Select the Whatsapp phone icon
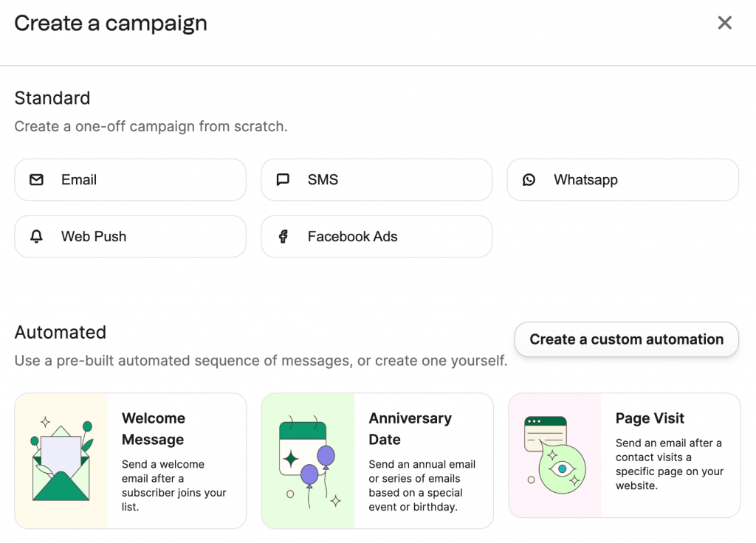 tap(529, 179)
